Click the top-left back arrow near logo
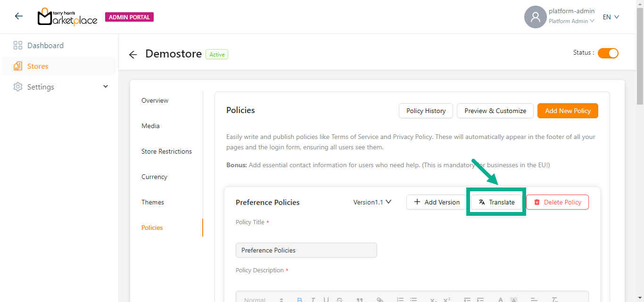The width and height of the screenshot is (644, 302). pos(19,16)
